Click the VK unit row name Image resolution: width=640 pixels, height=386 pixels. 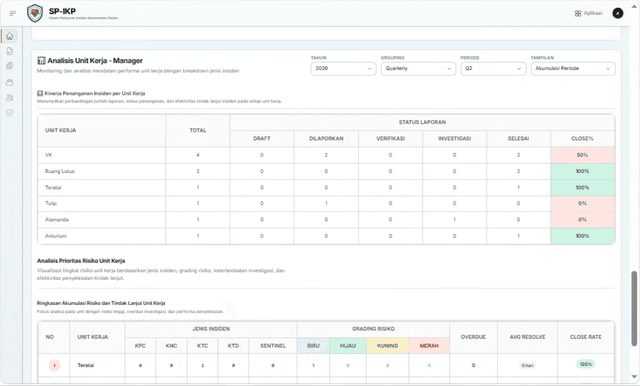click(49, 155)
